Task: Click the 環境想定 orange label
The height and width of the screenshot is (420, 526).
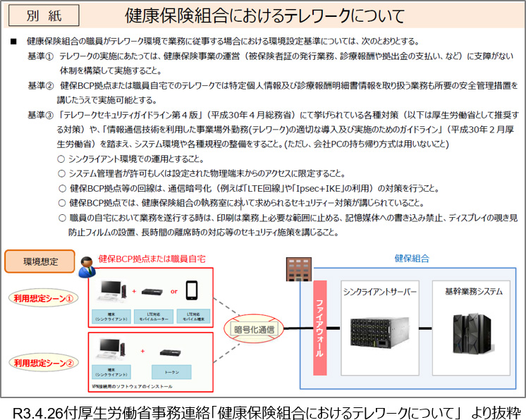Action: click(39, 261)
